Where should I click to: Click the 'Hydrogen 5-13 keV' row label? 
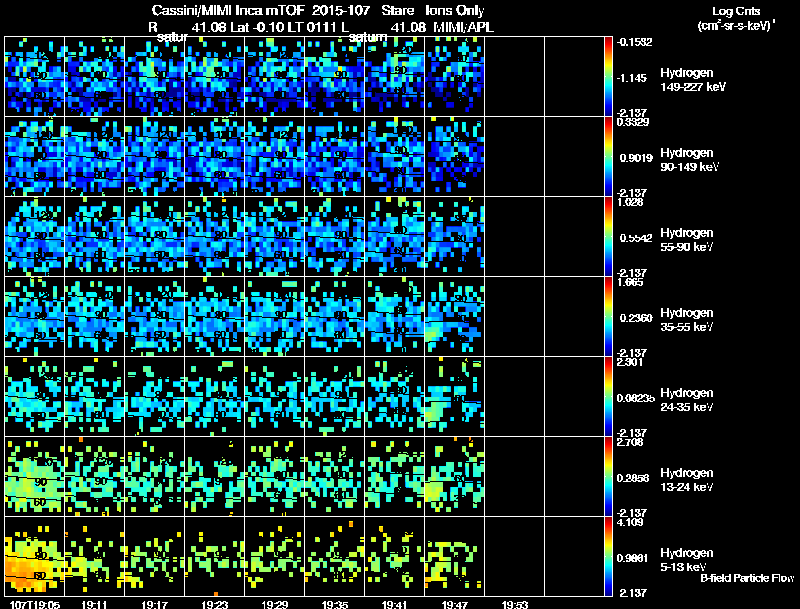[x=687, y=560]
